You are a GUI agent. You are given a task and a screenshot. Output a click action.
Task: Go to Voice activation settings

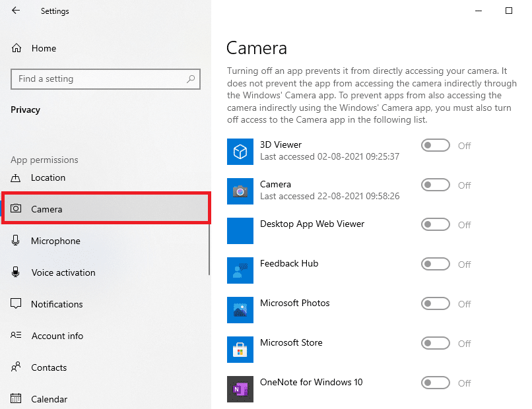[x=63, y=272]
